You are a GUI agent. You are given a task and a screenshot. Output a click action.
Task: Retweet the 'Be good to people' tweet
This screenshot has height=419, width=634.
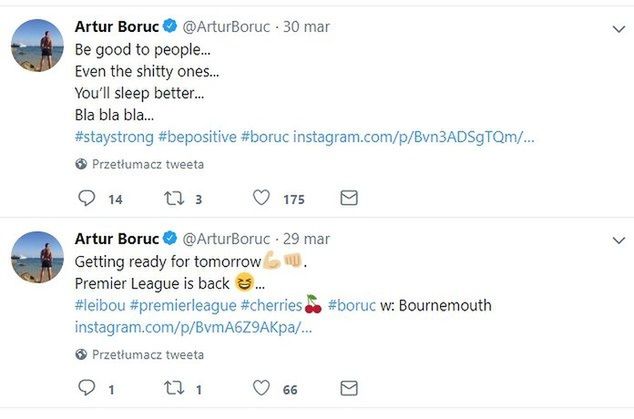(x=173, y=199)
